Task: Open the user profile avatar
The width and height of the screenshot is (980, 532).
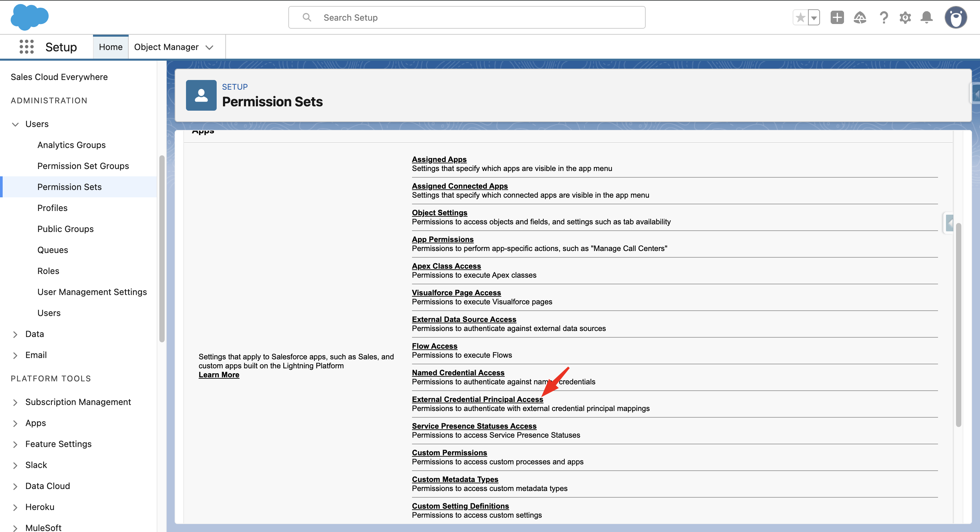Action: pos(955,18)
